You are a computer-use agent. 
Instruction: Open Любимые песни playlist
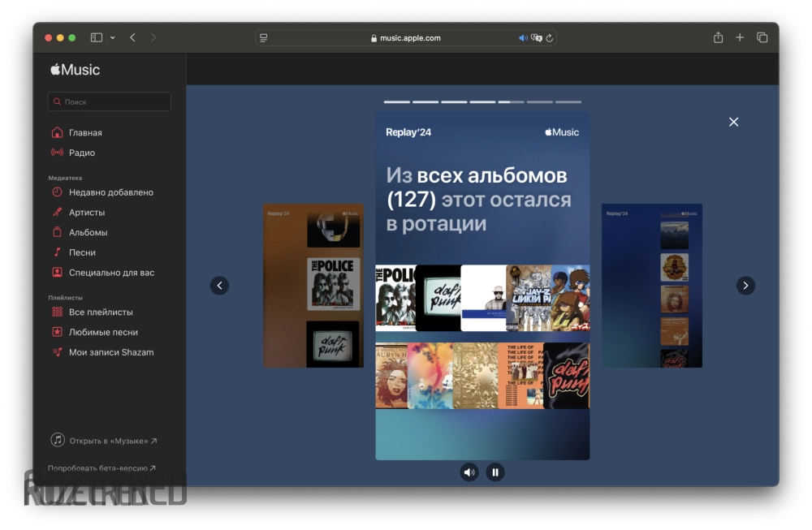point(103,332)
